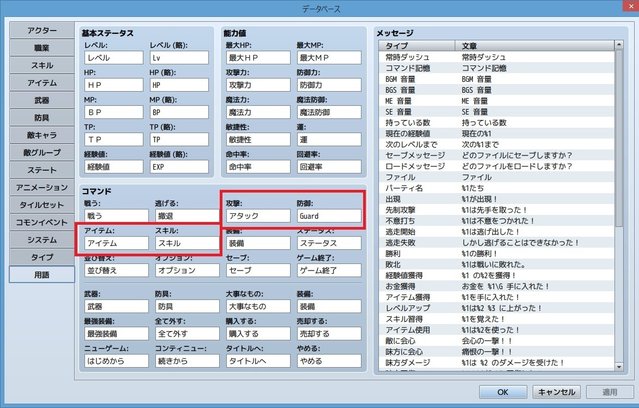Edit the コンティニュー field containing 続きから

click(187, 361)
